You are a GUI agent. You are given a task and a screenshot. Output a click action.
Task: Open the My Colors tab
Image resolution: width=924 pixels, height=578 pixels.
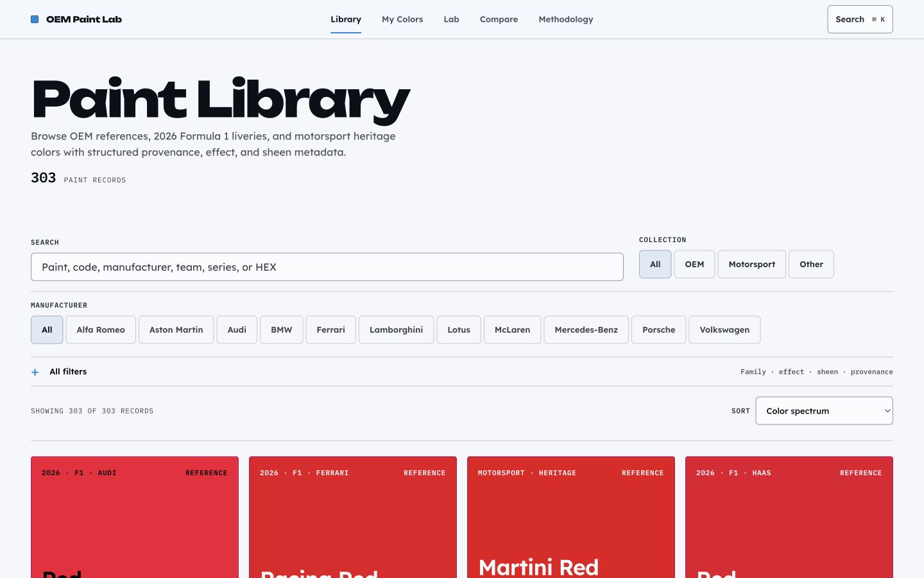pos(402,19)
